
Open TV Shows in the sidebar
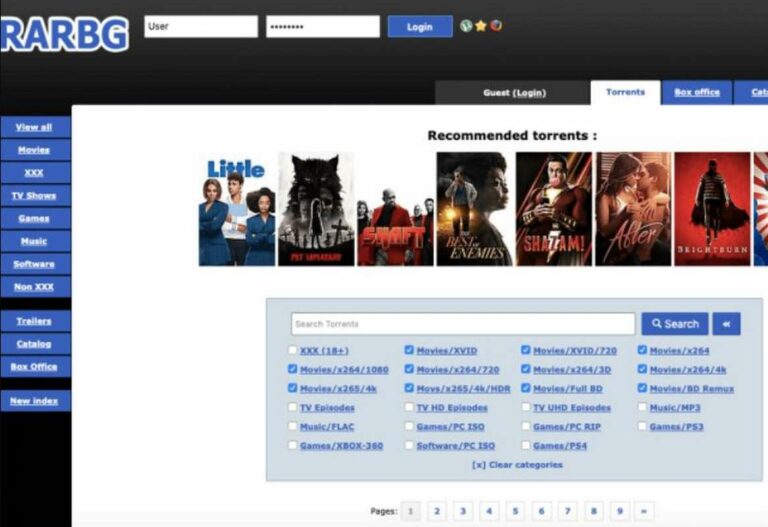tap(34, 195)
